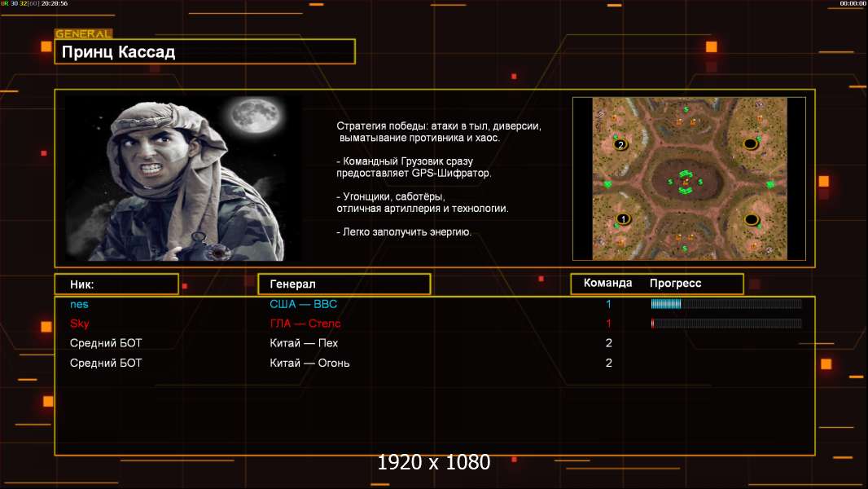Click the GENERAL label tag

coord(83,33)
